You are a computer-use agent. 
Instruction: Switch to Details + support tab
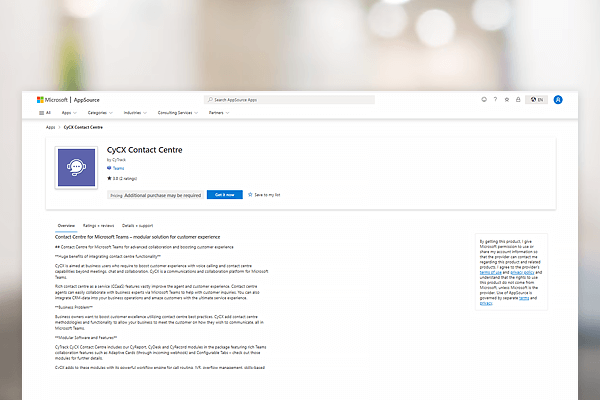137,226
